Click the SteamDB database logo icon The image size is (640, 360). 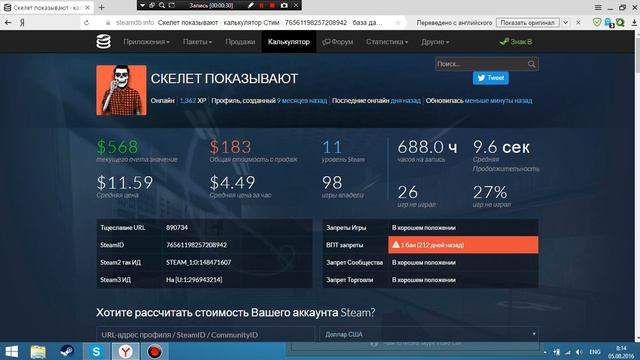click(103, 42)
